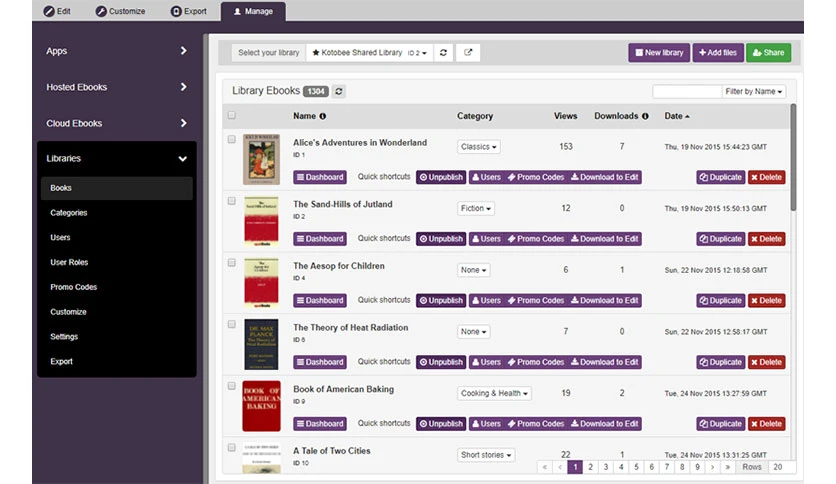Unpublish The Sand-Hills of Jutland
The image size is (836, 484).
(x=441, y=239)
